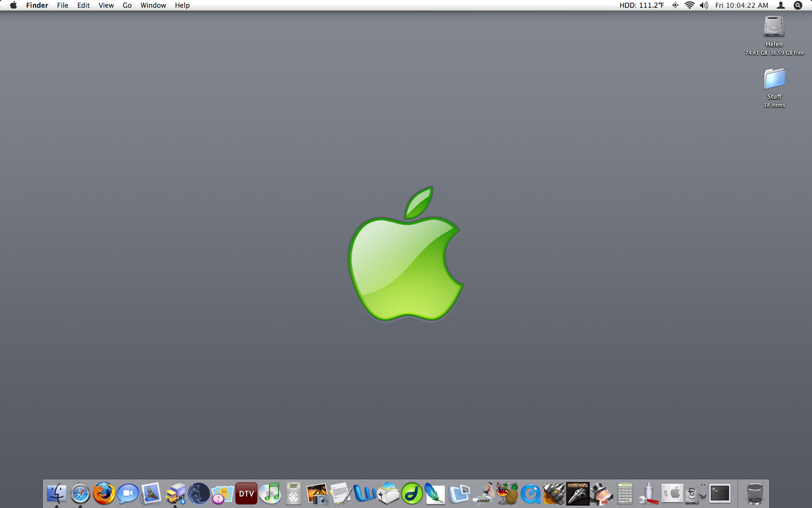Screen dimensions: 812x508
Task: Launch QuickTime Player from the dock
Action: [530, 493]
